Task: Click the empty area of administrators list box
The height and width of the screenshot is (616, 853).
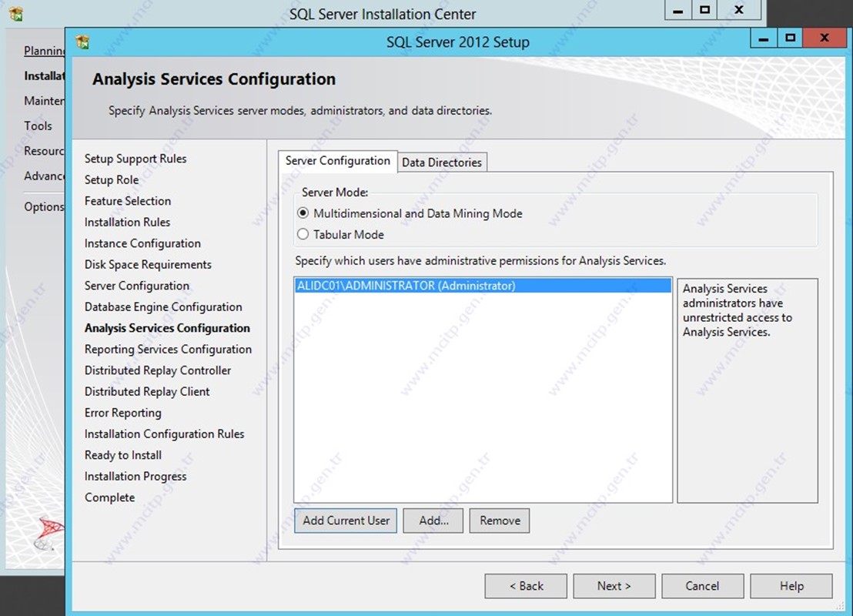Action: (483, 397)
